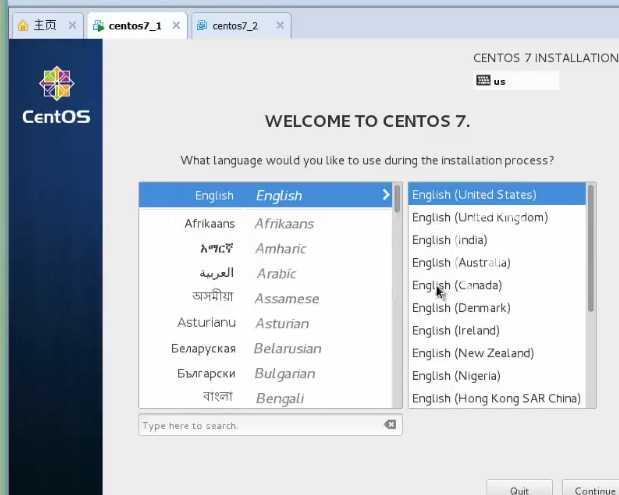Select English (Canada) locale
This screenshot has height=495, width=619.
(x=497, y=285)
